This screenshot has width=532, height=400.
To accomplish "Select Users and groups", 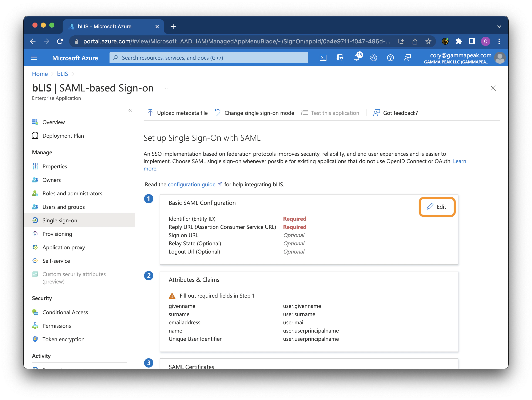I will click(x=63, y=207).
